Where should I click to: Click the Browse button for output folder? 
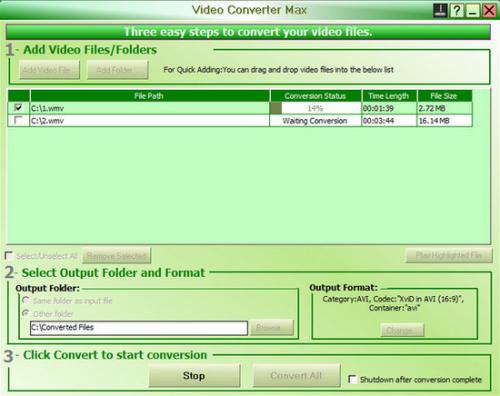(272, 328)
